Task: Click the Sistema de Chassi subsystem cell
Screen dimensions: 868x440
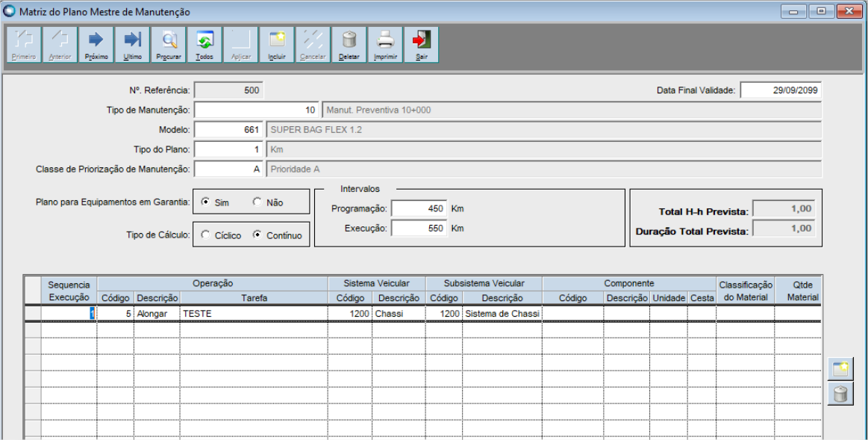Action: (502, 313)
